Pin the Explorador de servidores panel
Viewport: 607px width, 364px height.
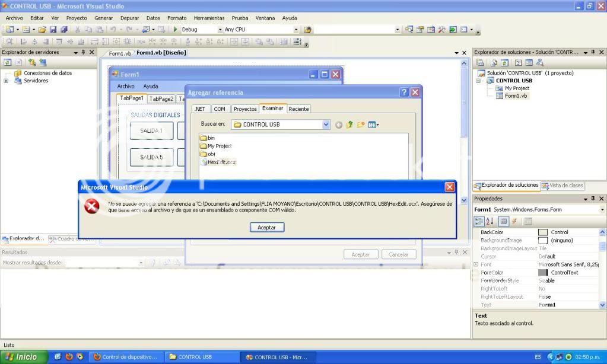[83, 52]
